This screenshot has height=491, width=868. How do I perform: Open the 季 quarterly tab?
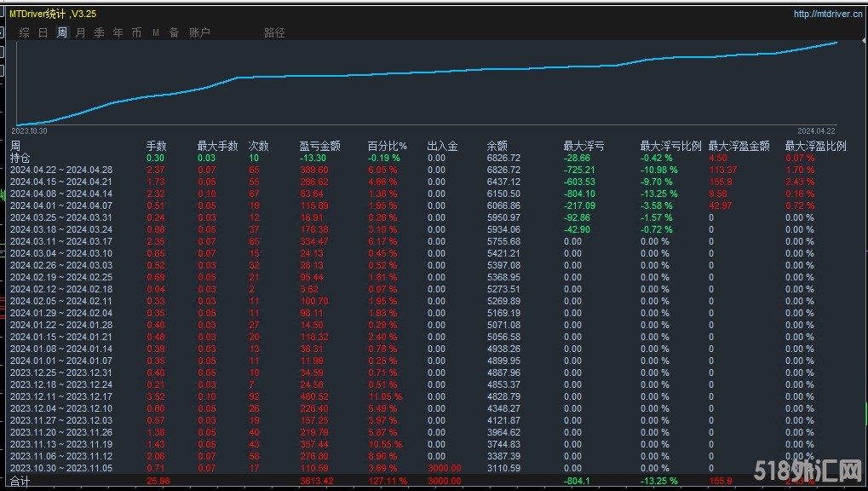coord(100,32)
